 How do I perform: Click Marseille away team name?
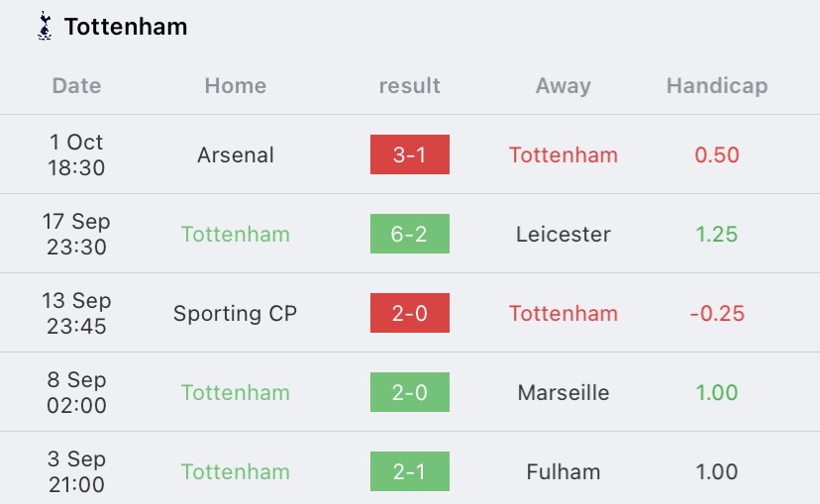(564, 393)
